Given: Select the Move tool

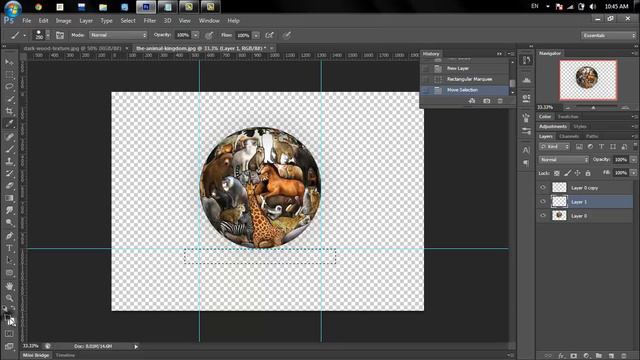Looking at the screenshot, I should click(9, 62).
